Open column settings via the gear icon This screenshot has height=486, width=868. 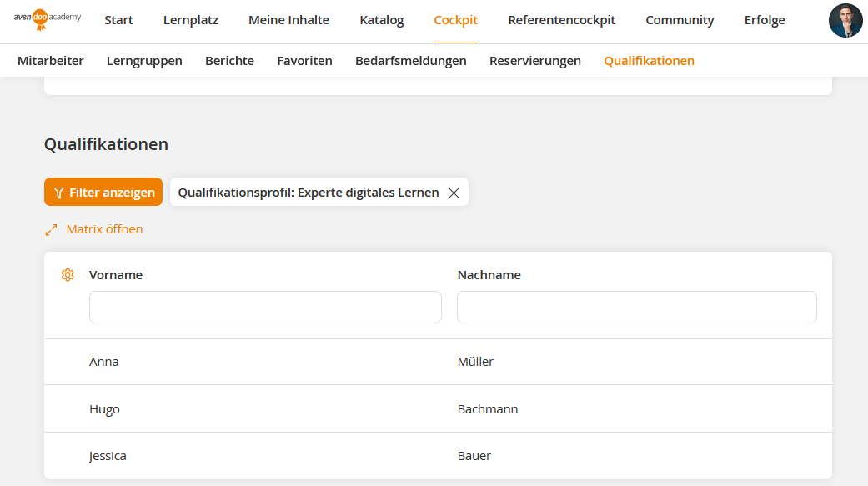[x=68, y=274]
